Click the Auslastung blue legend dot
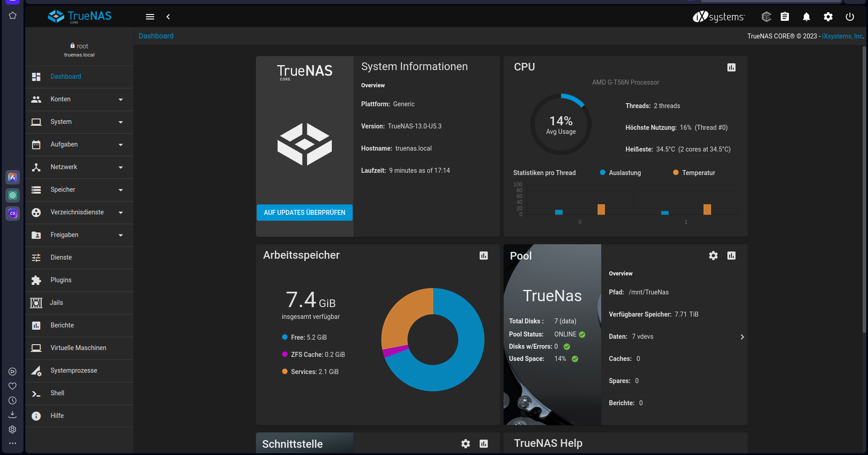868x455 pixels. (x=603, y=172)
